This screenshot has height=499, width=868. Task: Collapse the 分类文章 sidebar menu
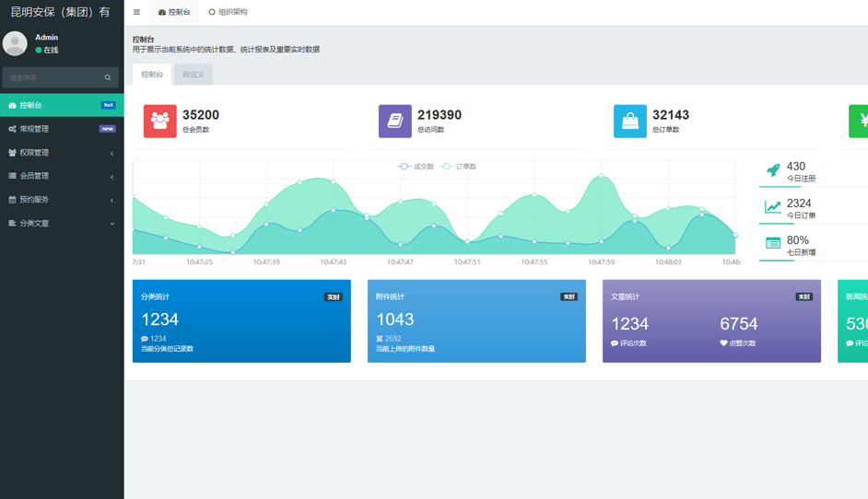tap(61, 224)
